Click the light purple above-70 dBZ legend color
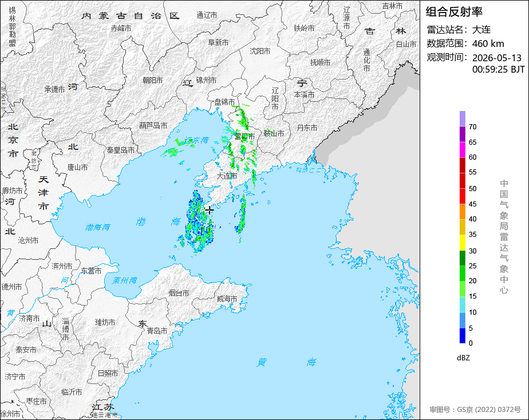This screenshot has height=420, width=529. [x=462, y=118]
